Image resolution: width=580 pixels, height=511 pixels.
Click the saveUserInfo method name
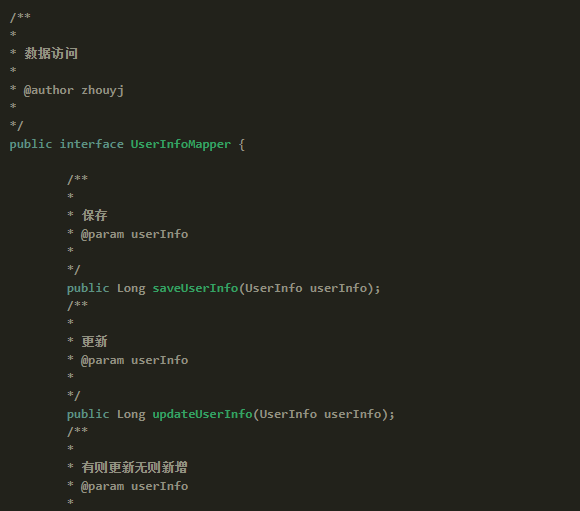(x=195, y=288)
